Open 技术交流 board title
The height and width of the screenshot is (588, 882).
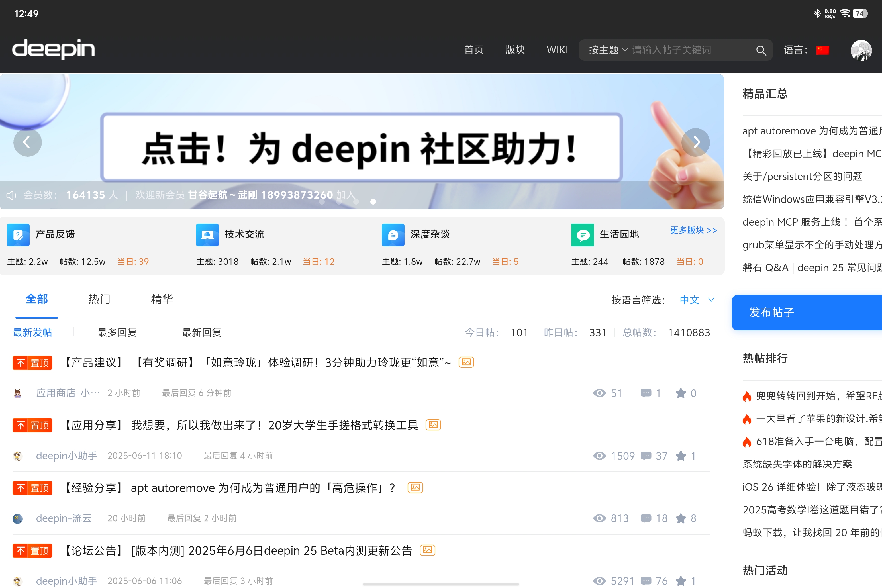tap(244, 234)
